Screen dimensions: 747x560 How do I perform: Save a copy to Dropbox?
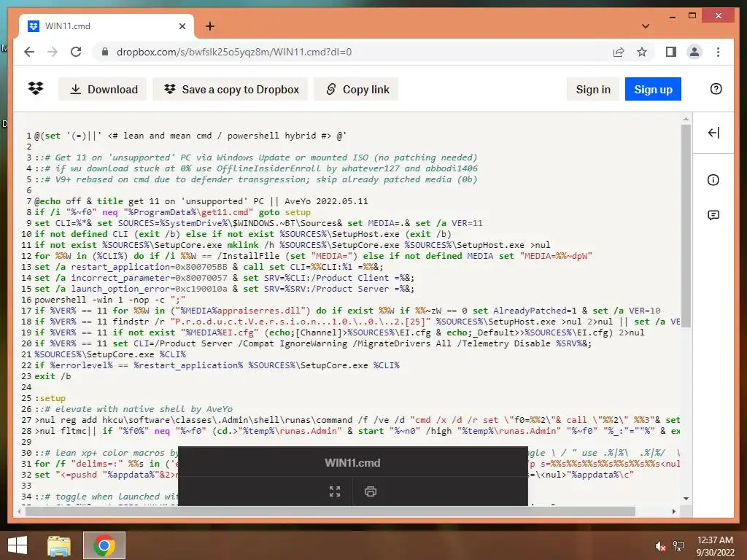[230, 89]
